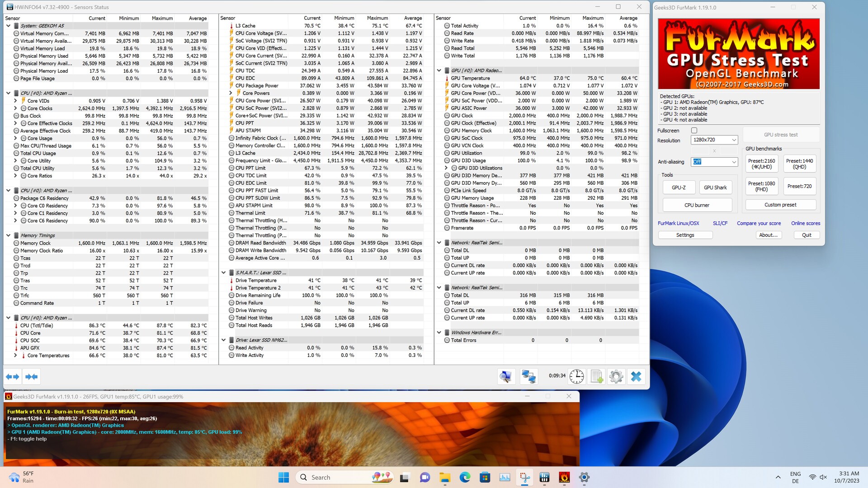Screen dimensions: 868x488
Task: Expand the Core C0 Residency row
Action: click(15, 206)
